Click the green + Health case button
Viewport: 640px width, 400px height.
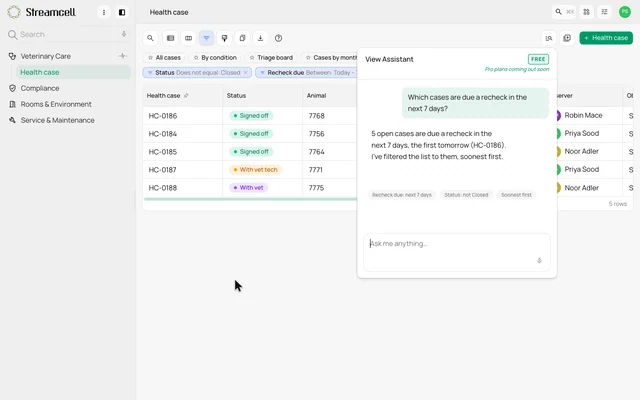click(606, 38)
